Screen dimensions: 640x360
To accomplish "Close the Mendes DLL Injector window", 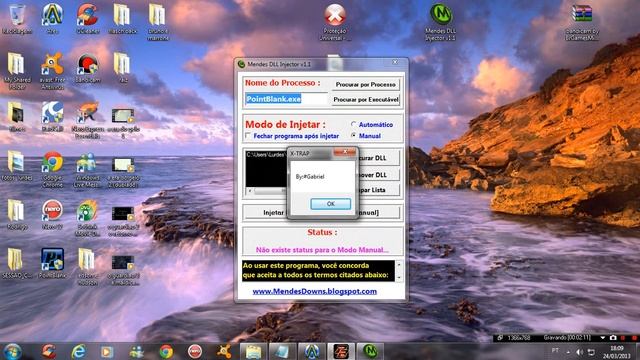I will pos(395,62).
